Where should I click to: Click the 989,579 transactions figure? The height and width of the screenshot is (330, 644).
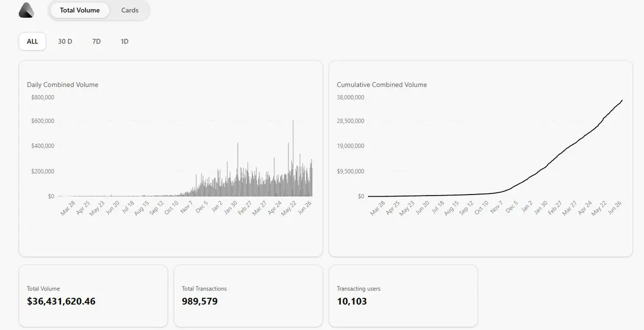click(x=200, y=301)
